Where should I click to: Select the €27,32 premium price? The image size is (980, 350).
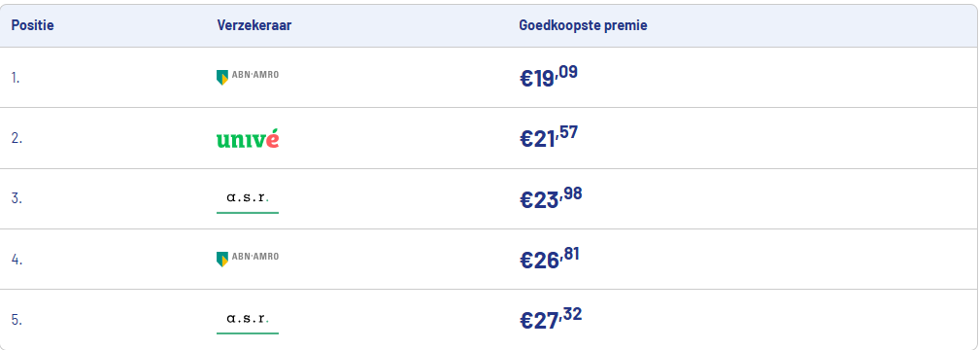point(551,319)
